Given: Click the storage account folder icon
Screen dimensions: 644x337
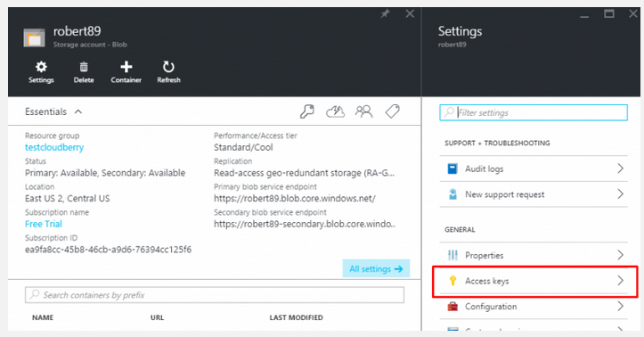Looking at the screenshot, I should (34, 38).
